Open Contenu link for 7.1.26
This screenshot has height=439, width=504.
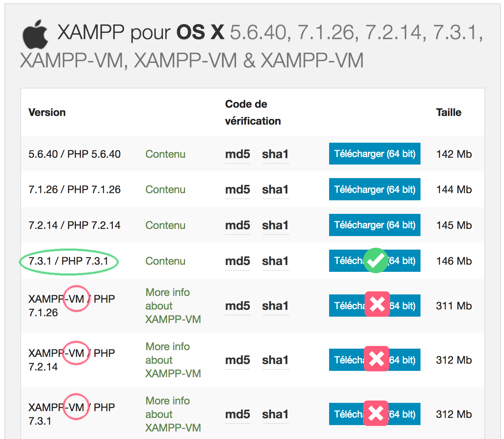point(165,190)
